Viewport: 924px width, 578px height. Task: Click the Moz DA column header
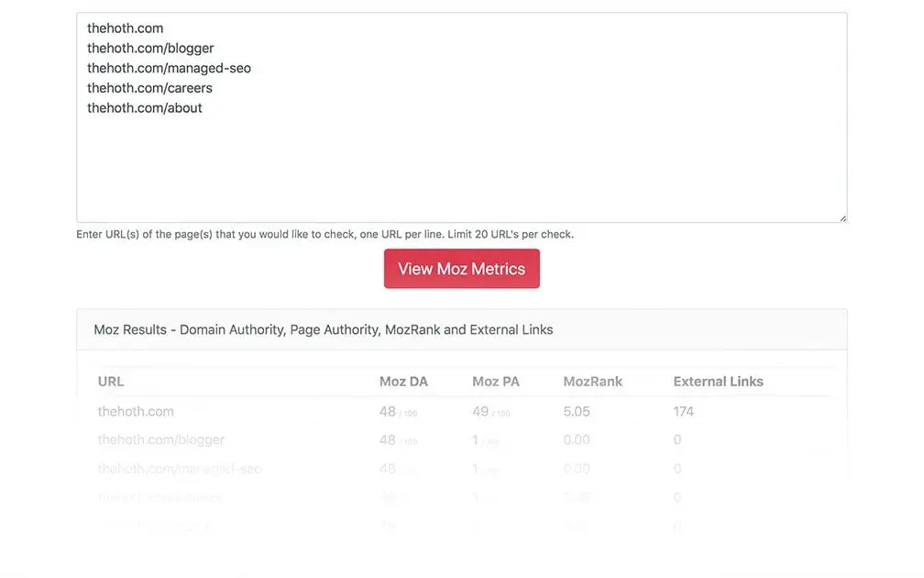pos(403,382)
